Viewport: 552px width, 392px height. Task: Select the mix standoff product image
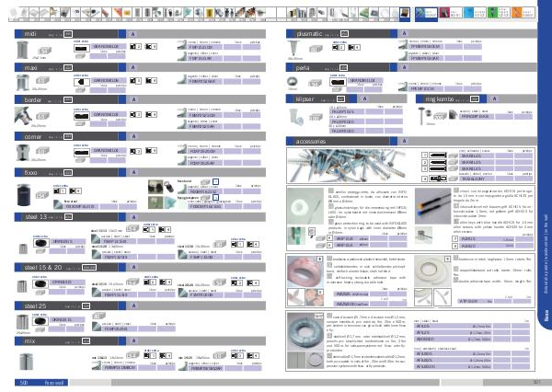tap(26, 362)
